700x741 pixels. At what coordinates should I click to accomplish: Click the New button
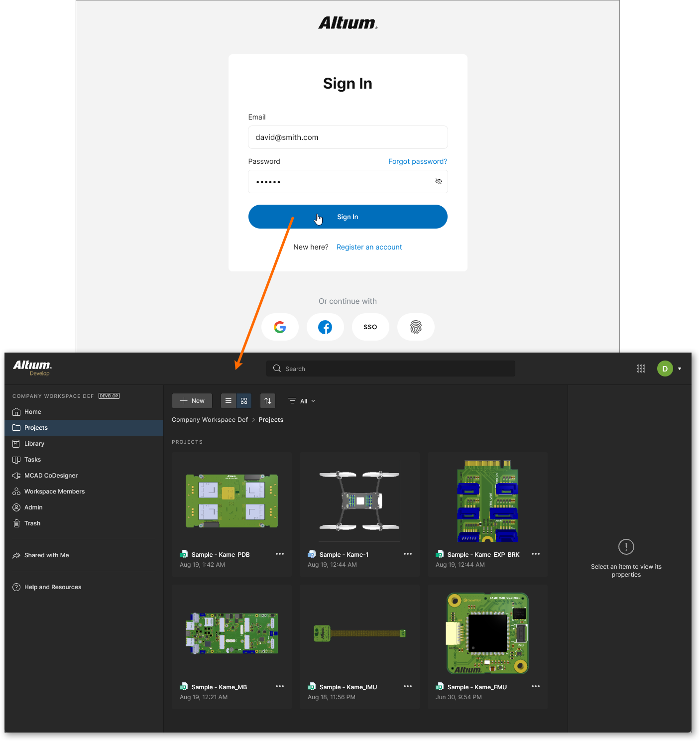click(x=192, y=401)
